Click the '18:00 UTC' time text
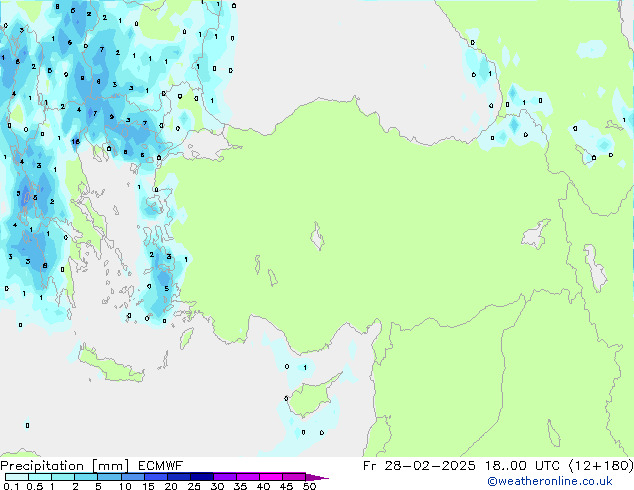This screenshot has width=634, height=490. click(x=522, y=466)
